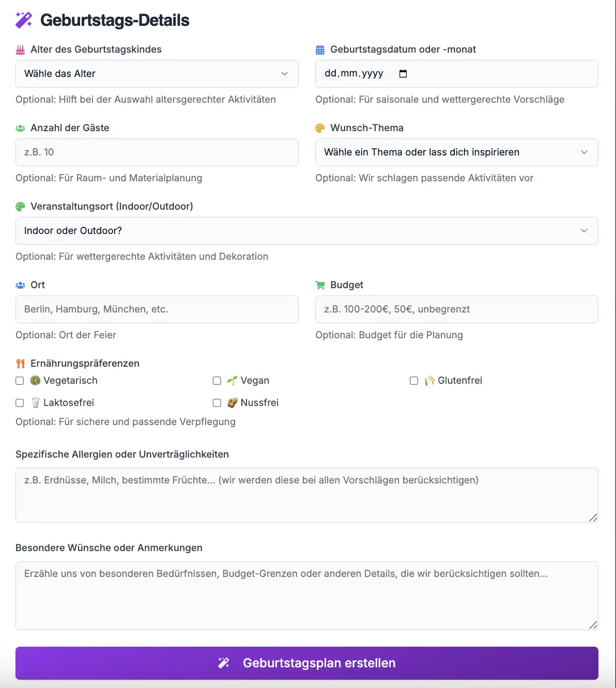This screenshot has height=688, width=616.
Task: Click the birthday cake icon
Action: click(20, 50)
